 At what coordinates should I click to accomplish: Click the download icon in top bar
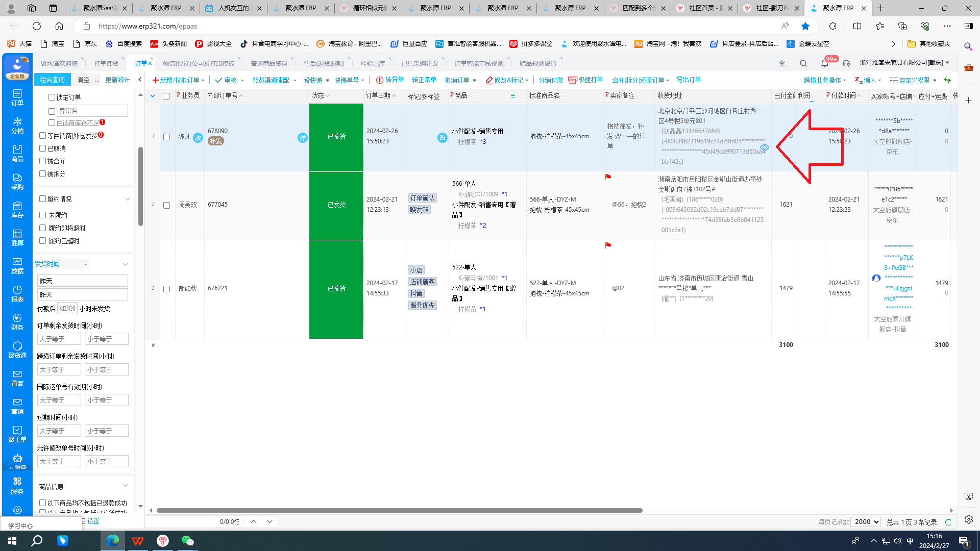781,63
